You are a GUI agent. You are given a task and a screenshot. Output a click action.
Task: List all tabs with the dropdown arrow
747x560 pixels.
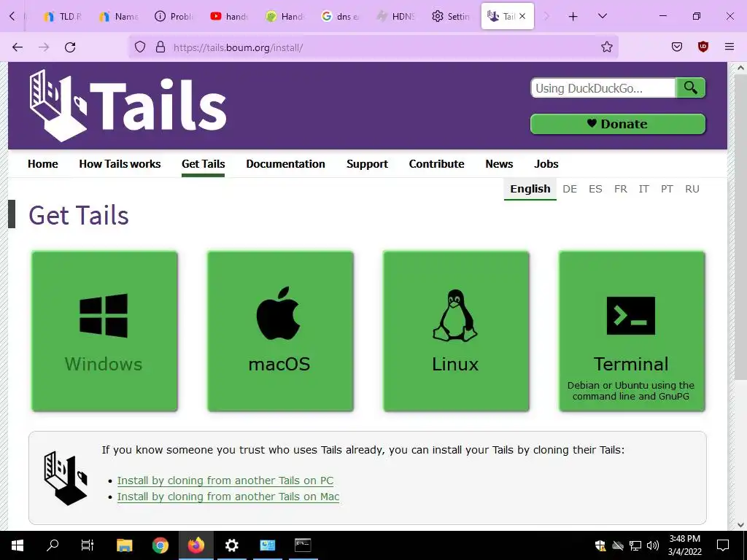pyautogui.click(x=602, y=16)
